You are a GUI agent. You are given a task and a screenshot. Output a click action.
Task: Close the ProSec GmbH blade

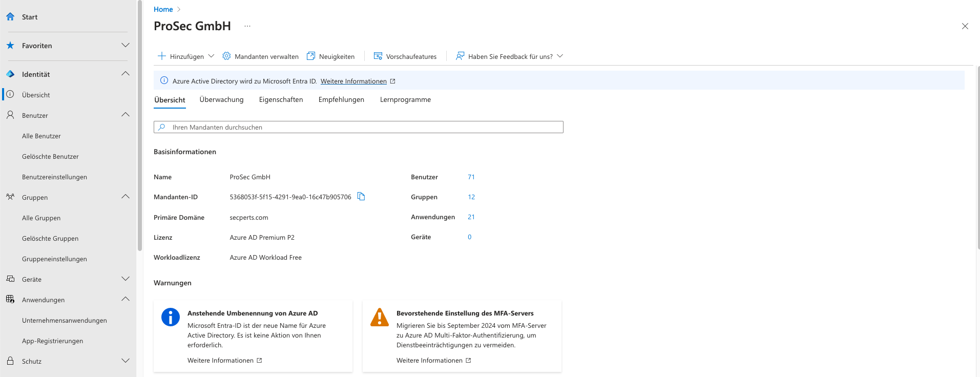click(x=965, y=26)
